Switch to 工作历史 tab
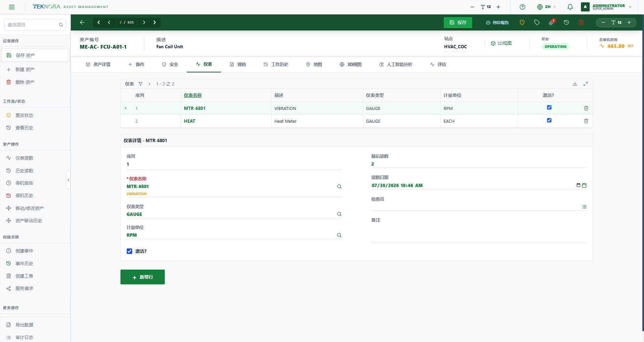The width and height of the screenshot is (644, 342). 276,64
